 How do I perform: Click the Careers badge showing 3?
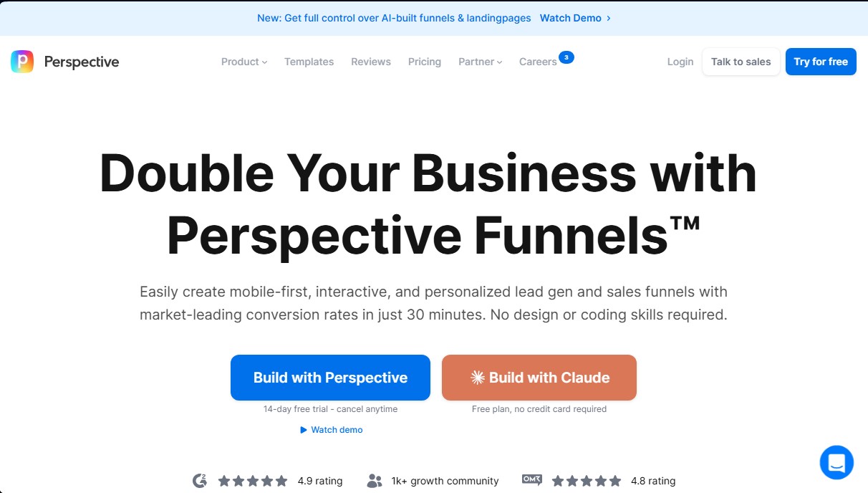(566, 57)
